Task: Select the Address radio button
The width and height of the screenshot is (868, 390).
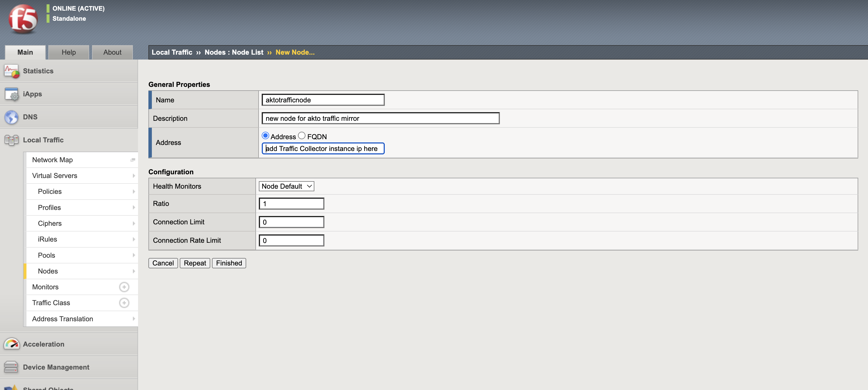Action: (x=265, y=136)
